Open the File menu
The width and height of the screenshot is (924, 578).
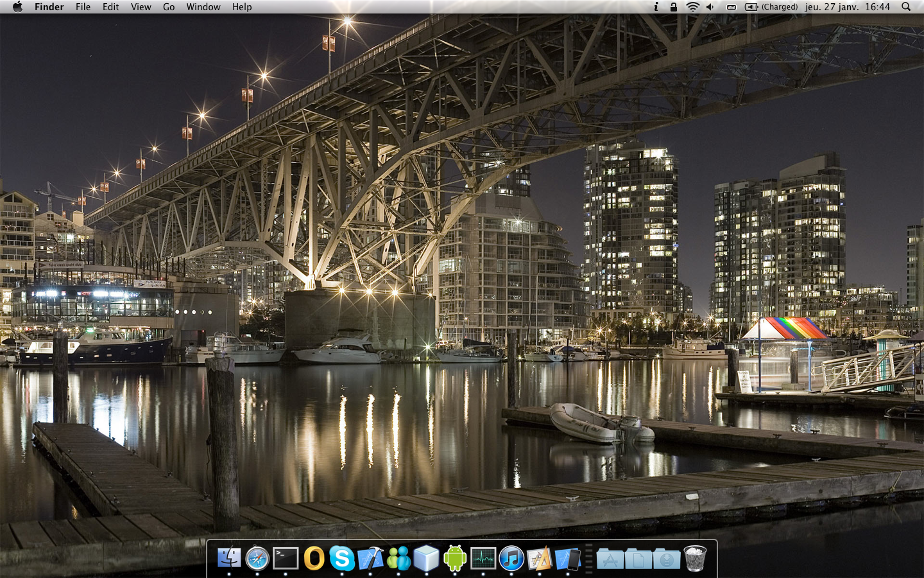point(83,7)
